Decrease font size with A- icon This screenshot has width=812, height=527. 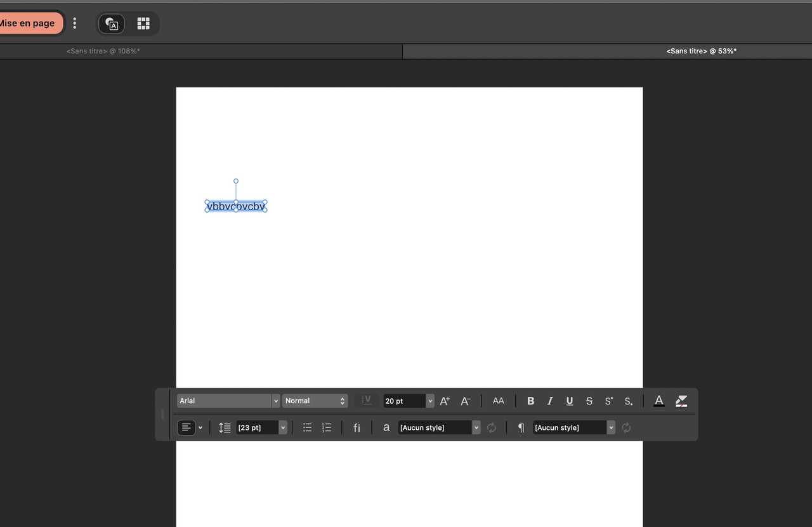pyautogui.click(x=466, y=401)
